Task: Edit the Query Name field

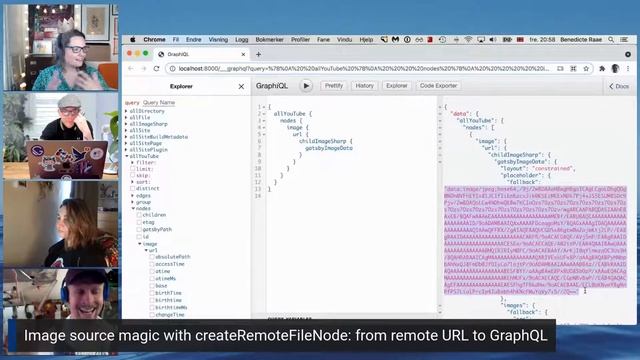Action: (159, 103)
